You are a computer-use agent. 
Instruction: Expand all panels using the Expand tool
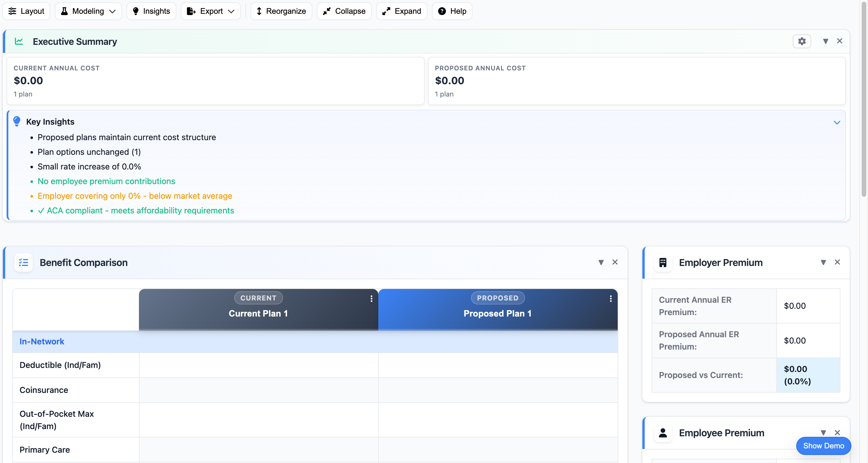401,11
